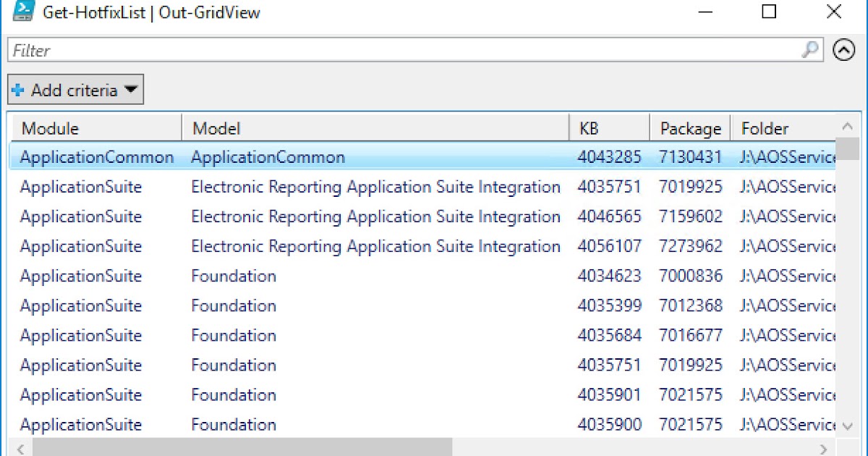Click the Package column header
This screenshot has width=868, height=456.
pos(687,127)
